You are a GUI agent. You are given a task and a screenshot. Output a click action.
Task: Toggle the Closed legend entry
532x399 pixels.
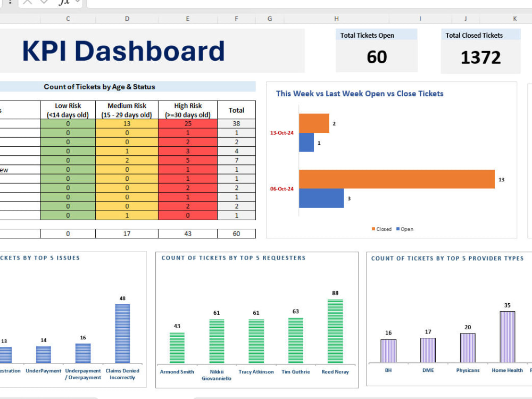click(x=383, y=229)
